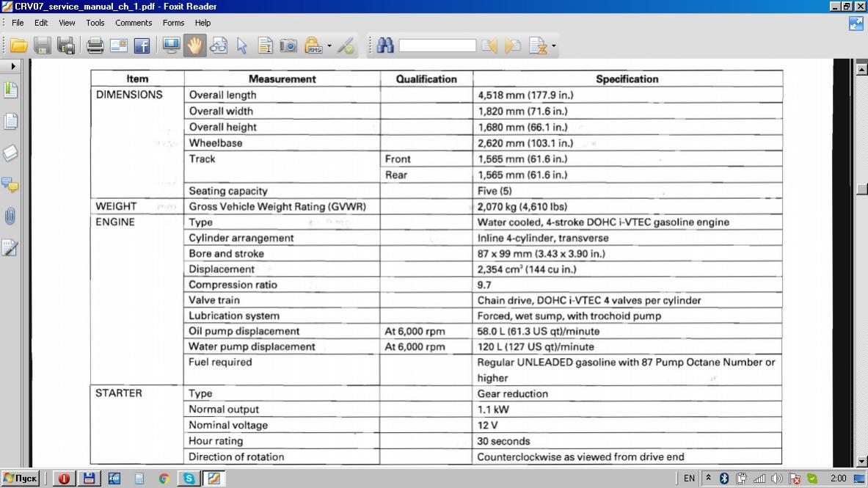Open the Bookmarks panel in sidebar
Image resolution: width=868 pixels, height=488 pixels.
pos(10,90)
